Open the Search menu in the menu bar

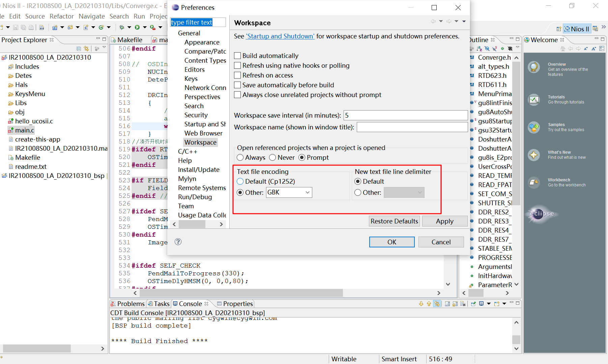click(x=119, y=16)
